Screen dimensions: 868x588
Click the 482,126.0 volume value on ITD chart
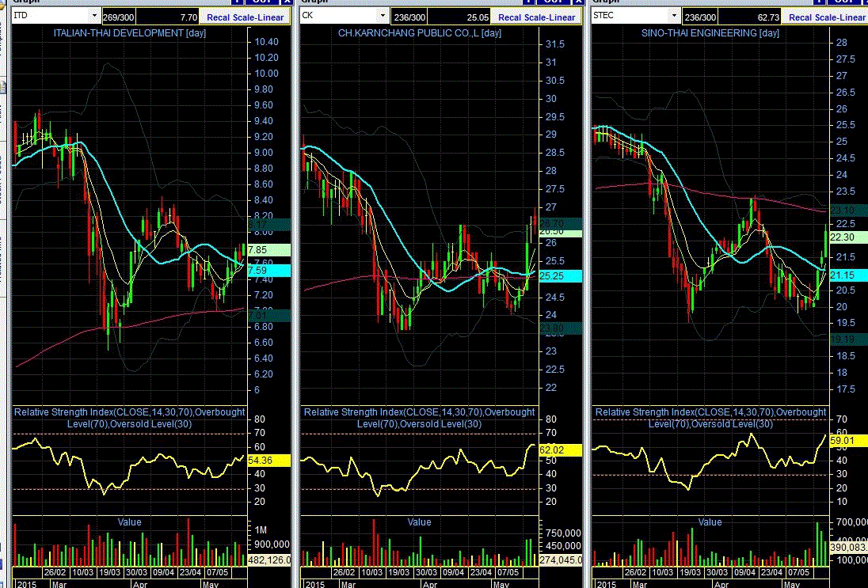pyautogui.click(x=269, y=560)
